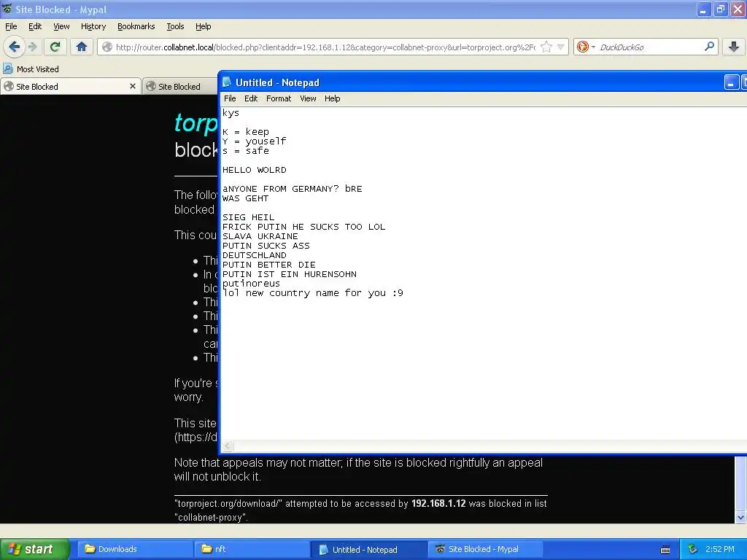The height and width of the screenshot is (560, 747).
Task: Click the IP address 192.168.1.12 in page footer
Action: 438,503
